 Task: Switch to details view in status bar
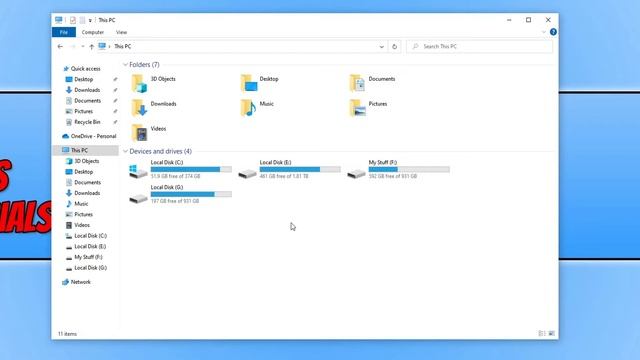coord(542,333)
